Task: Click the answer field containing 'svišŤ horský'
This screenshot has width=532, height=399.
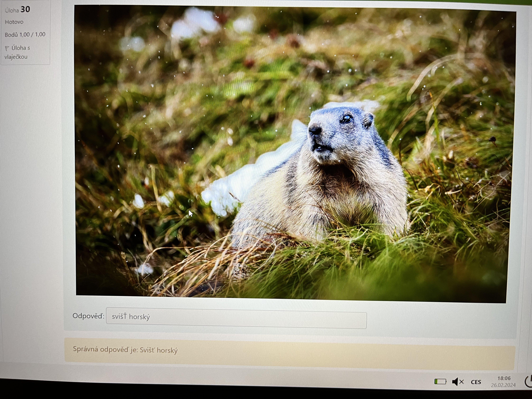Action: 236,318
